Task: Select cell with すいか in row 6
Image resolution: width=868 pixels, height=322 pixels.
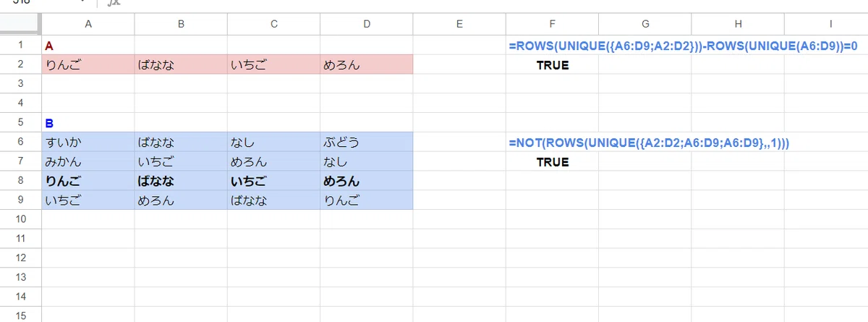Action: point(88,142)
